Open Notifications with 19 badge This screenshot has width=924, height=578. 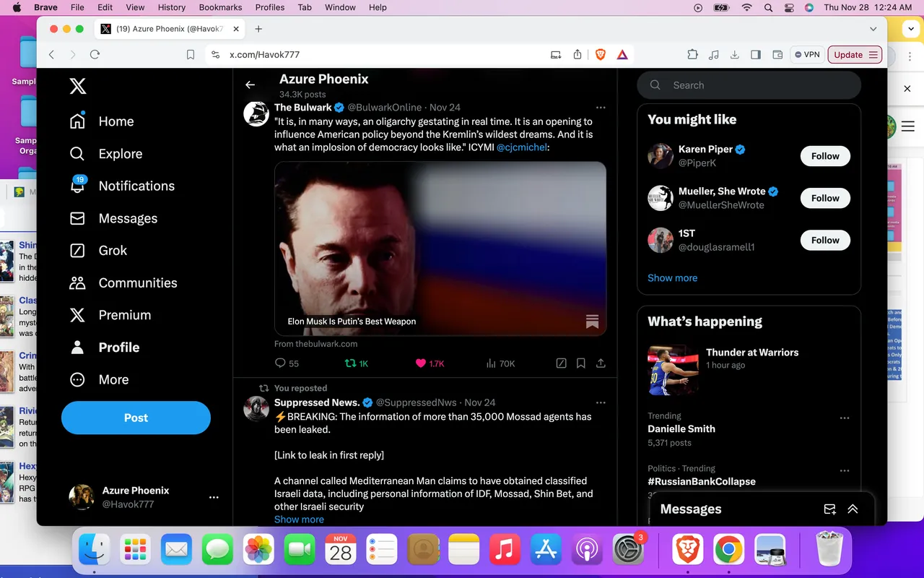(x=122, y=186)
